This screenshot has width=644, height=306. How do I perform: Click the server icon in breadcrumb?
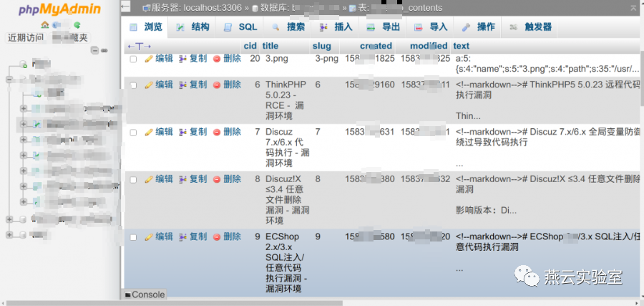click(146, 8)
